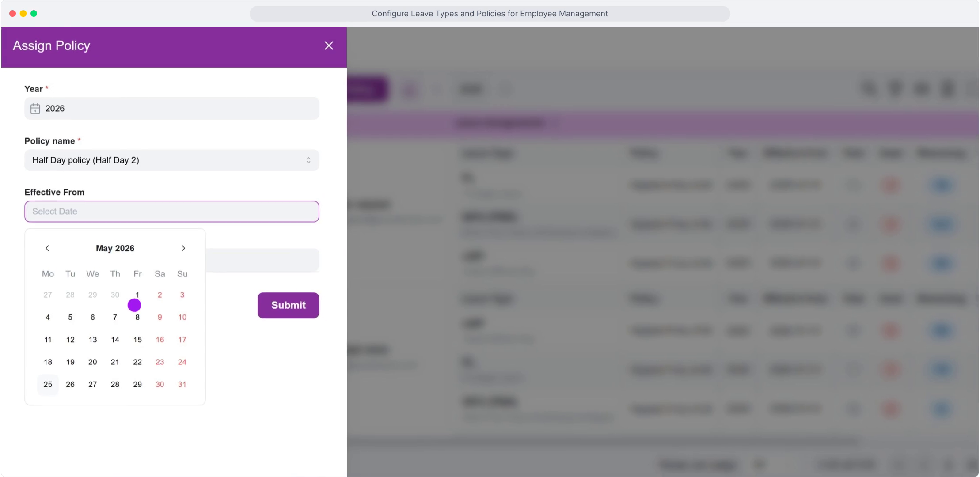Click the red macOS close button

point(12,14)
